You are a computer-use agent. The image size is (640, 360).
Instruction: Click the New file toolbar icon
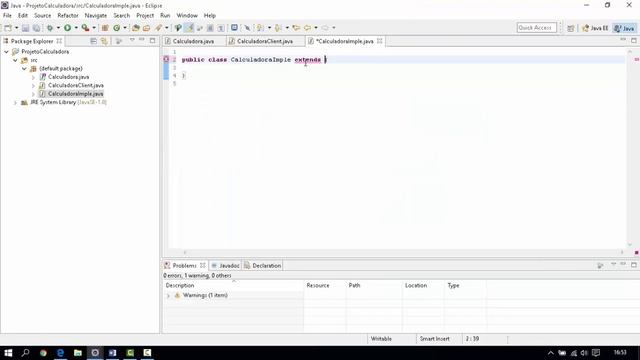(8, 28)
